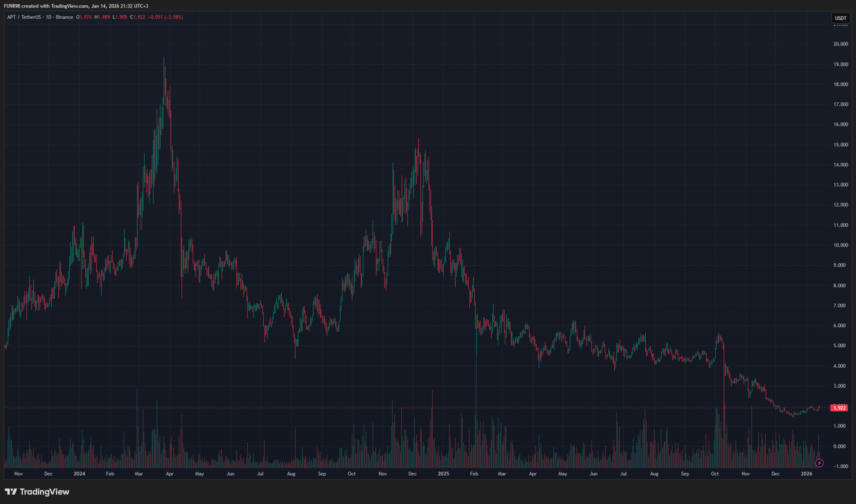Click the red 1.922 current price label

point(839,408)
